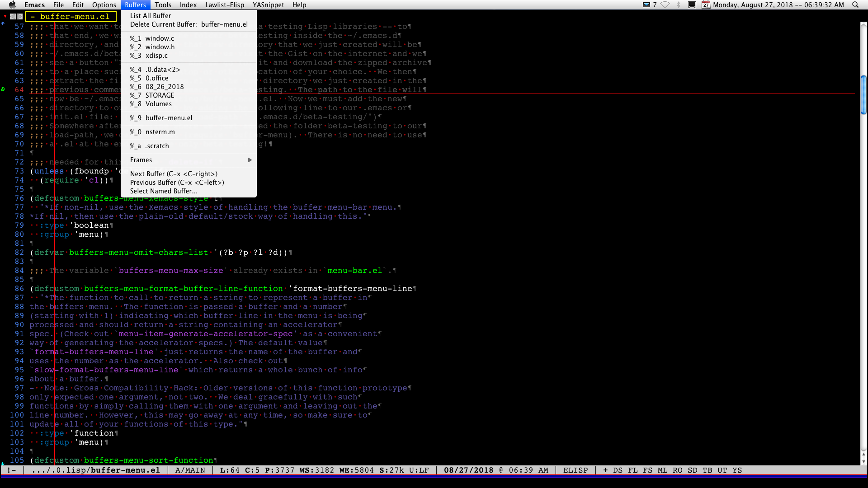Click the menu bar date and time

[x=778, y=5]
